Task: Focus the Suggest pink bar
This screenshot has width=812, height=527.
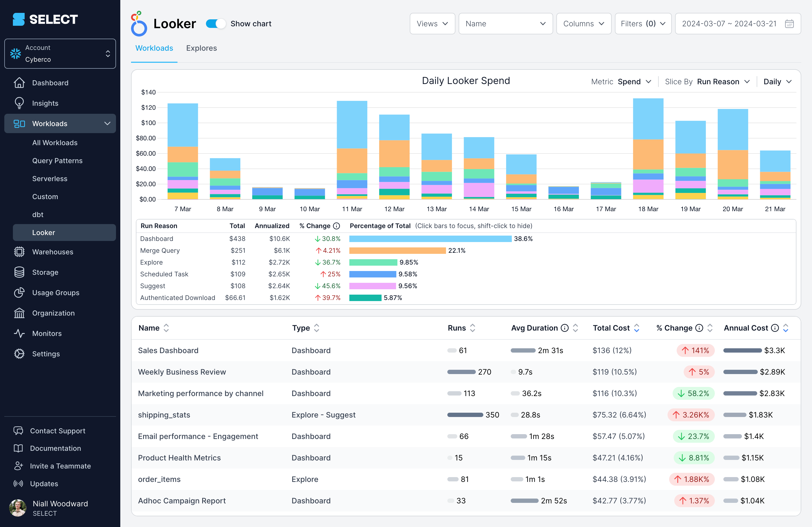Action: coord(372,286)
